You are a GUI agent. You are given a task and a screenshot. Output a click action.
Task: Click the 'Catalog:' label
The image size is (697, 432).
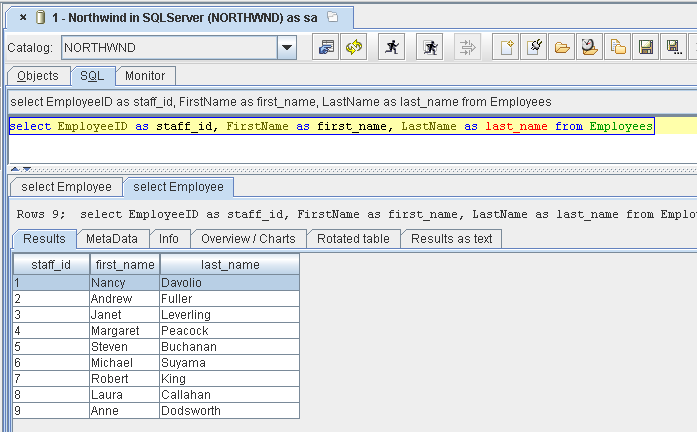point(30,48)
